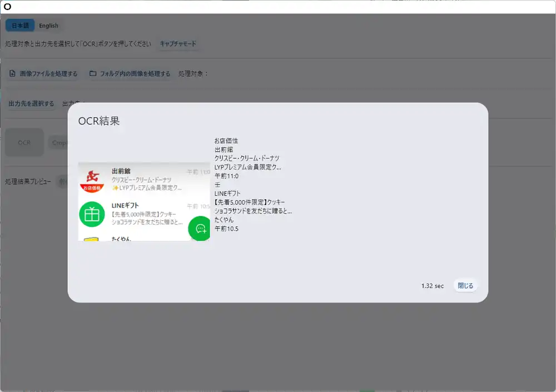Click the image file icon on 画像ファイルを処理する button
Image resolution: width=556 pixels, height=392 pixels.
tap(12, 73)
